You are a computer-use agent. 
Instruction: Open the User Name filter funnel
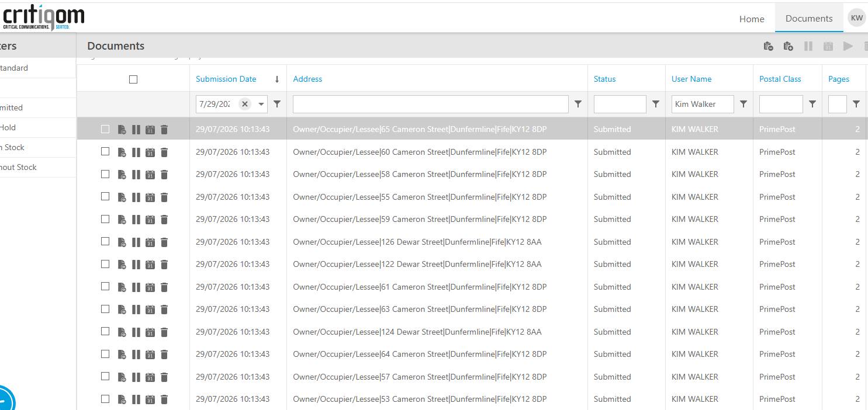(x=743, y=104)
